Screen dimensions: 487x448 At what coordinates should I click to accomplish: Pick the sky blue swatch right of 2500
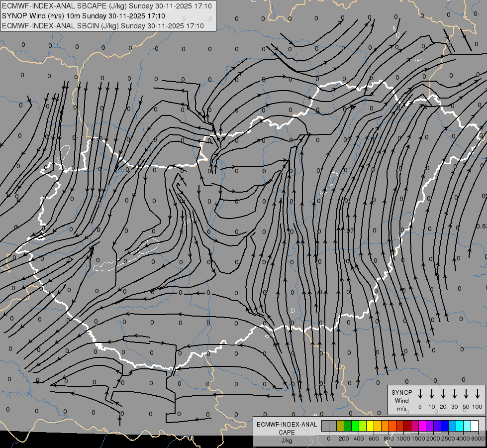tap(452, 426)
